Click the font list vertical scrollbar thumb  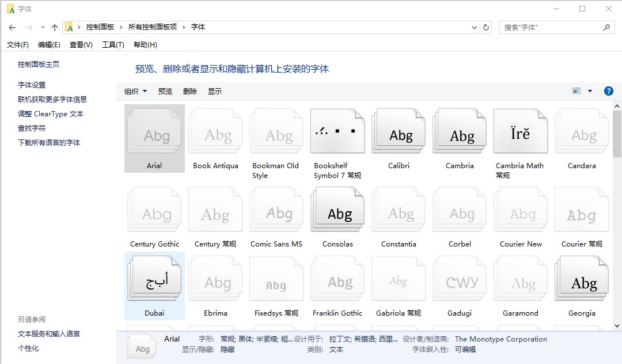tap(617, 134)
